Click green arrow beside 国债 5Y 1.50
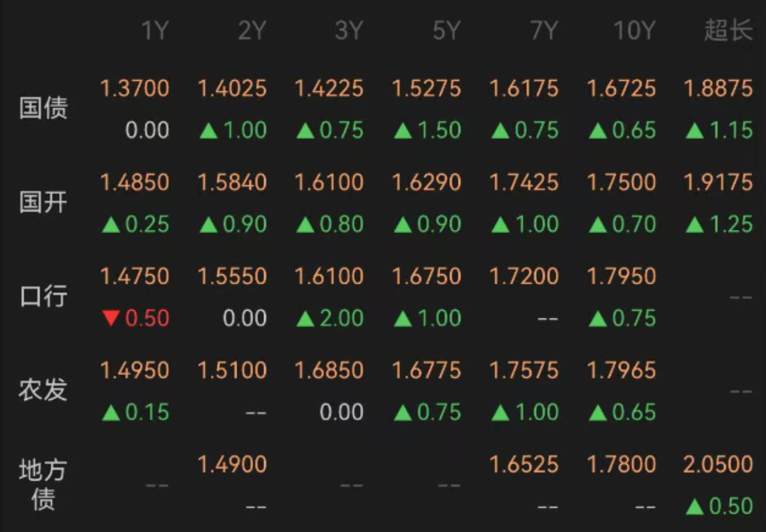 point(403,131)
